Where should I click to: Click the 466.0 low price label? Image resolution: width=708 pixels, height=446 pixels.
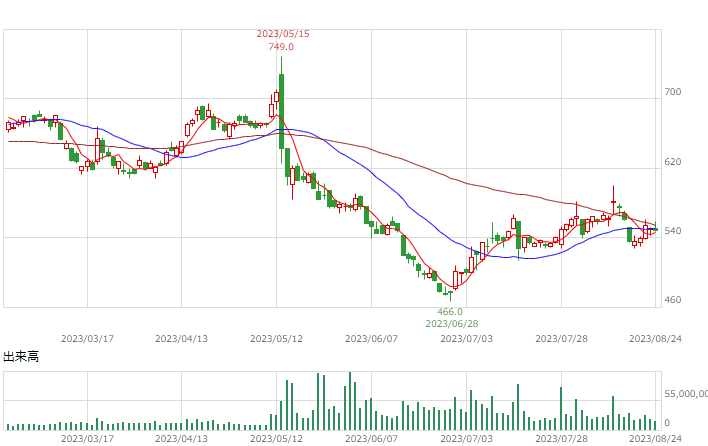(x=450, y=311)
